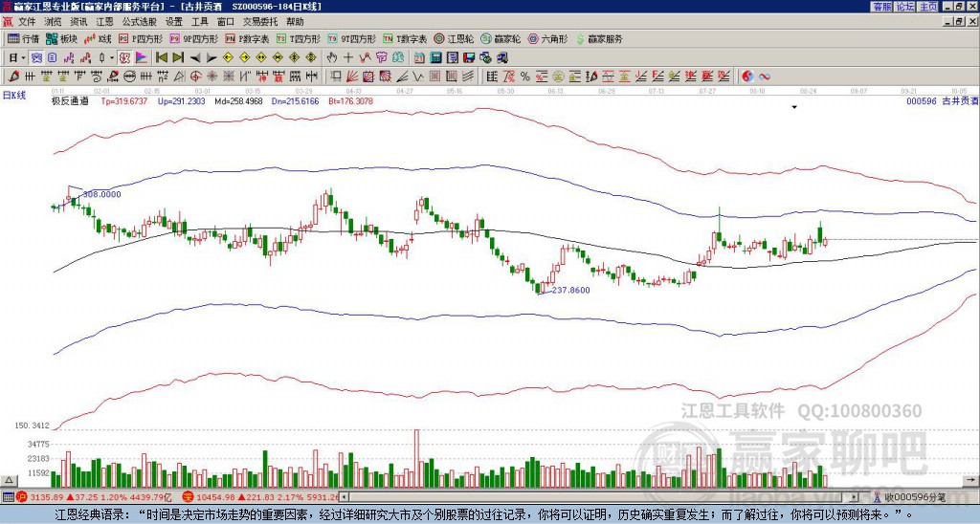The width and height of the screenshot is (980, 524).
Task: Click the 308.0000 high price marker
Action: coord(101,194)
